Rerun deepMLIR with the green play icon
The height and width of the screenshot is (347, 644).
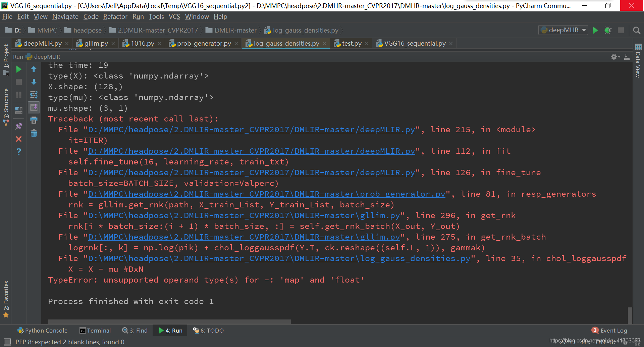[19, 69]
